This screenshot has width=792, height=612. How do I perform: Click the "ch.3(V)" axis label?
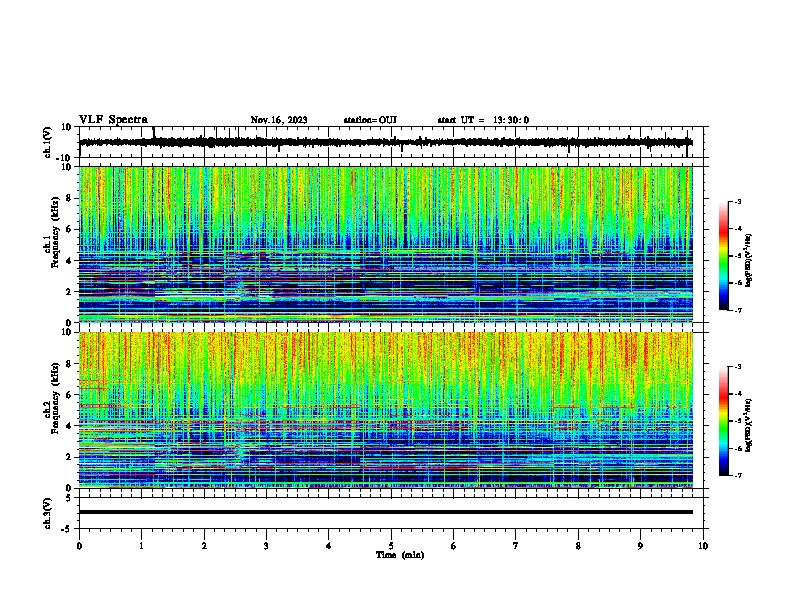click(x=48, y=513)
